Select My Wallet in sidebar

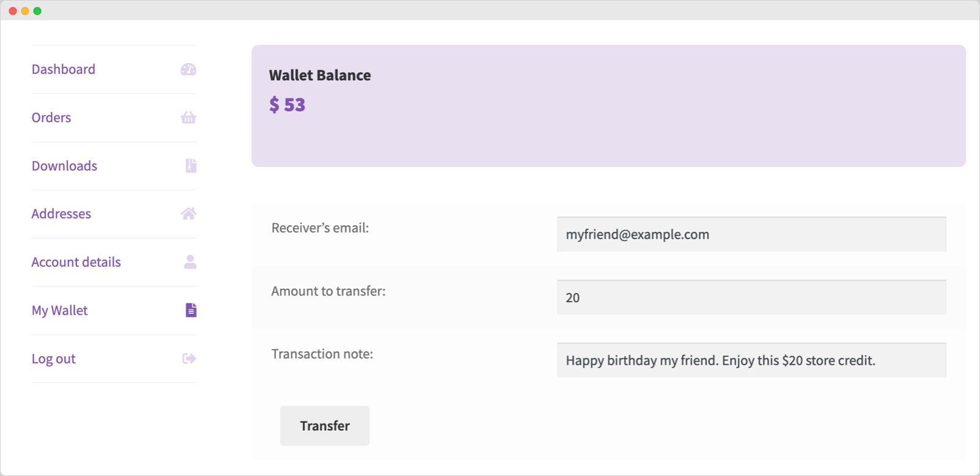(x=60, y=310)
